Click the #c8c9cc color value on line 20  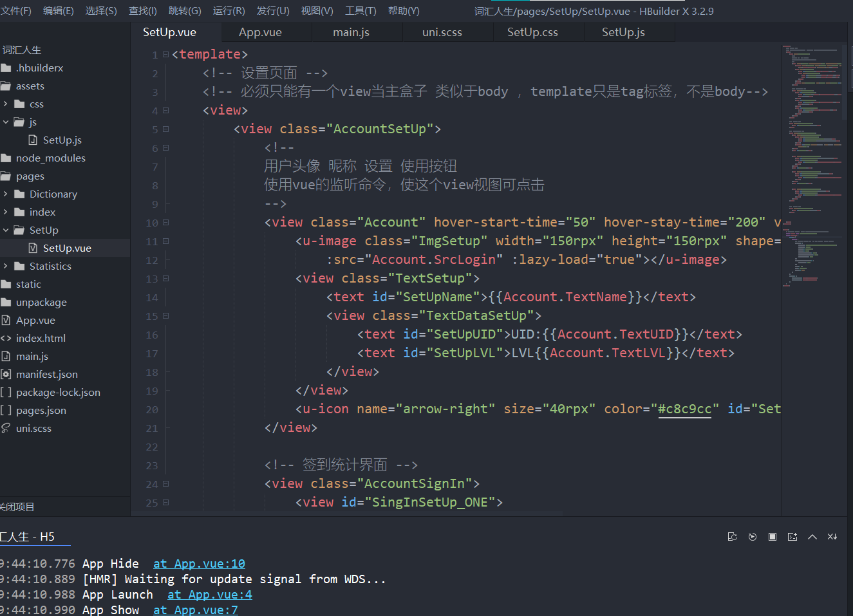pyautogui.click(x=684, y=409)
